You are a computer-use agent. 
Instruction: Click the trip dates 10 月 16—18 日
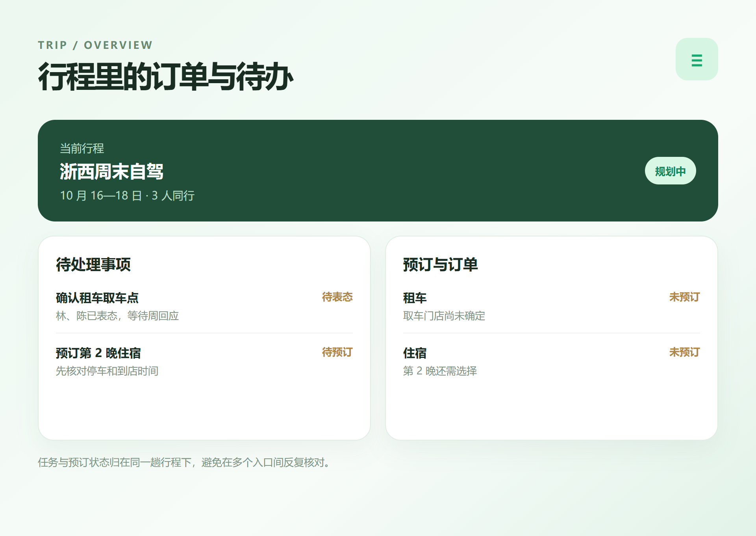pos(101,195)
